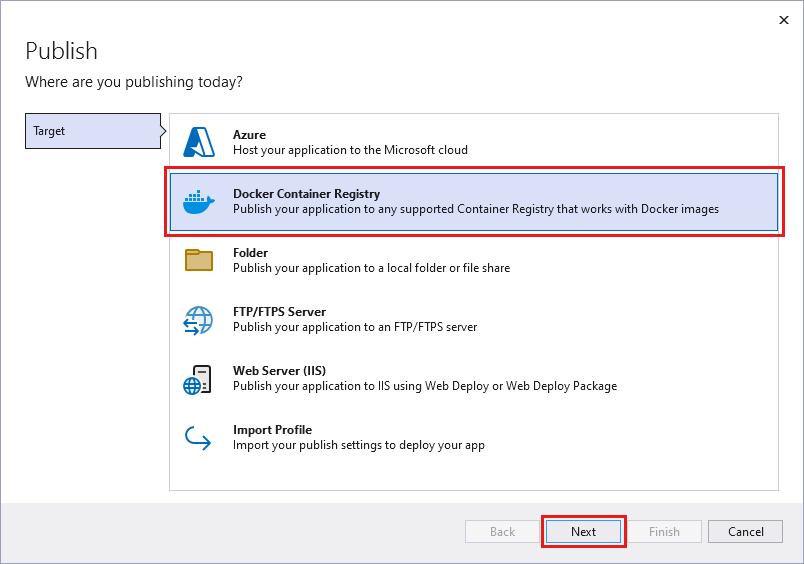
Task: Pick the Web Server IIS icon
Action: click(197, 379)
